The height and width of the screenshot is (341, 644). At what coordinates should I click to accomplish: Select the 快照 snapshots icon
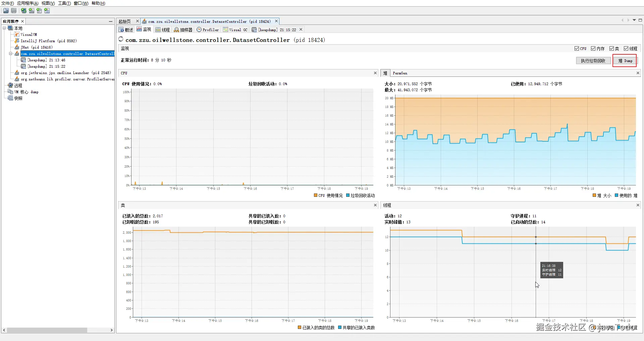click(10, 98)
